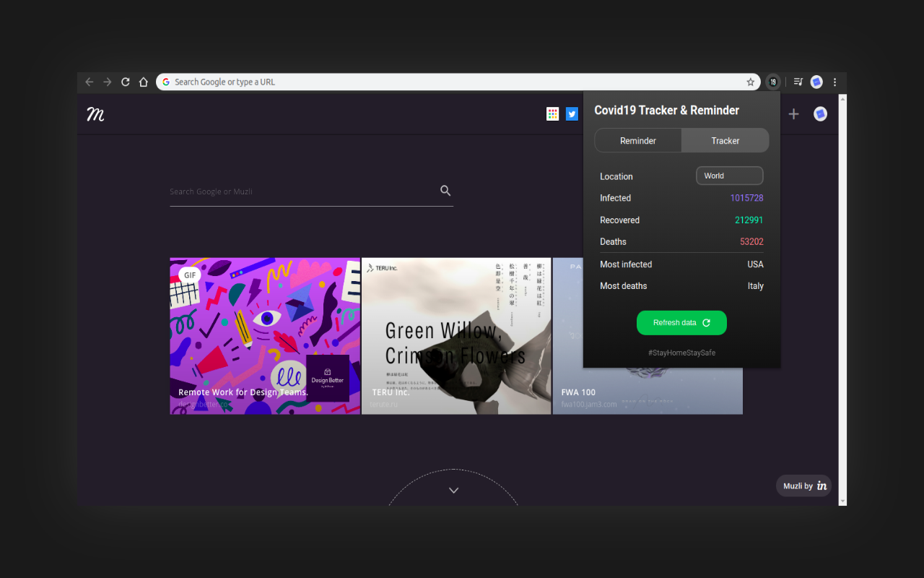The image size is (924, 578).
Task: Open the Remote Work for Design Teams card
Action: (265, 336)
